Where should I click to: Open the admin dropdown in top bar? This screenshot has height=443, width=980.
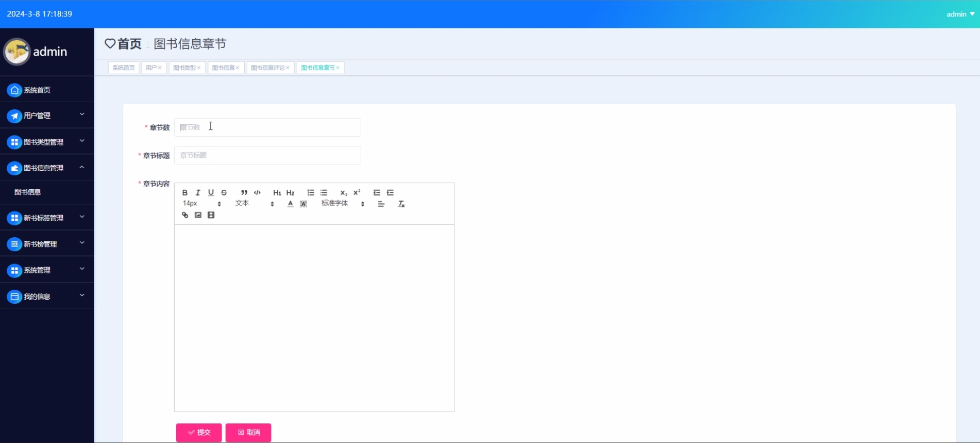pos(960,14)
